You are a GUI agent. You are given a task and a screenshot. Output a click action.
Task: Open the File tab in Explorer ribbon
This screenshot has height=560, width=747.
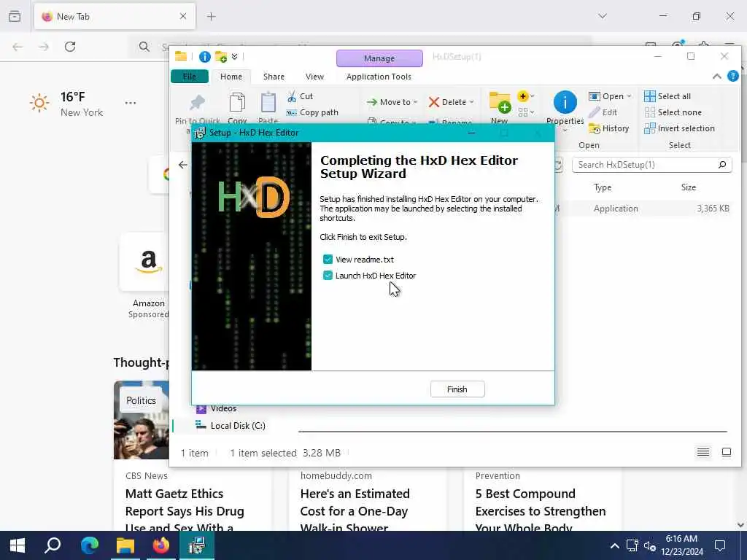(190, 77)
